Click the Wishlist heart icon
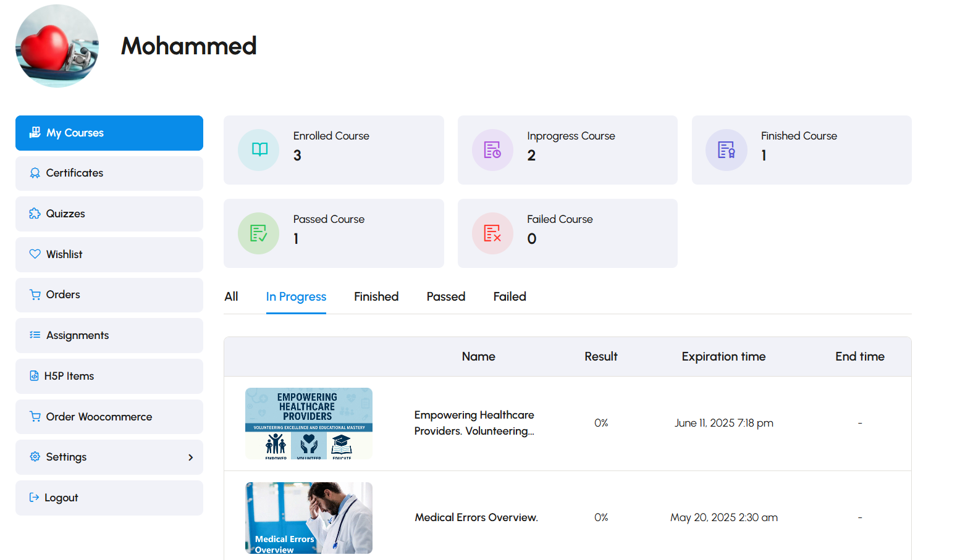This screenshot has width=973, height=560. pos(35,254)
